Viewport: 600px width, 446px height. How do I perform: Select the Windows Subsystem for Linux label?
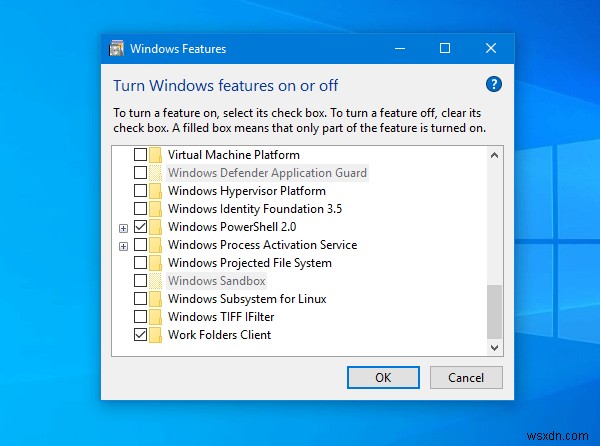pos(247,299)
